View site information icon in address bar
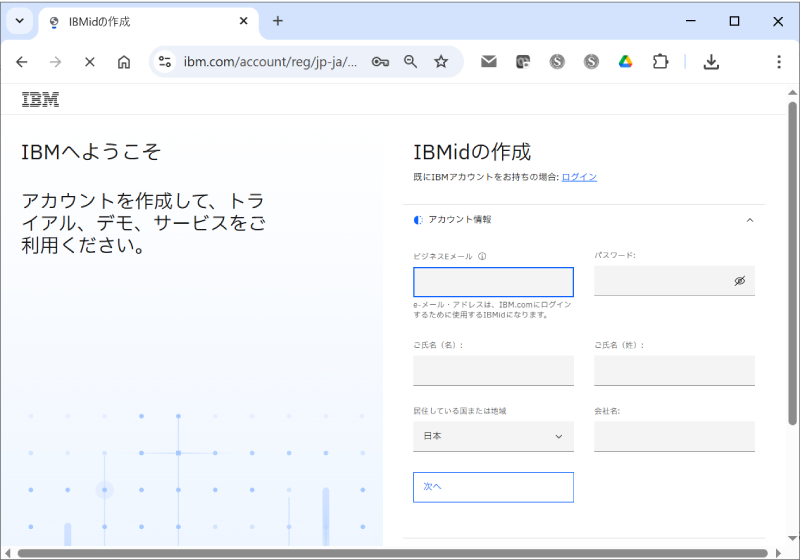The height and width of the screenshot is (560, 800). [x=165, y=62]
